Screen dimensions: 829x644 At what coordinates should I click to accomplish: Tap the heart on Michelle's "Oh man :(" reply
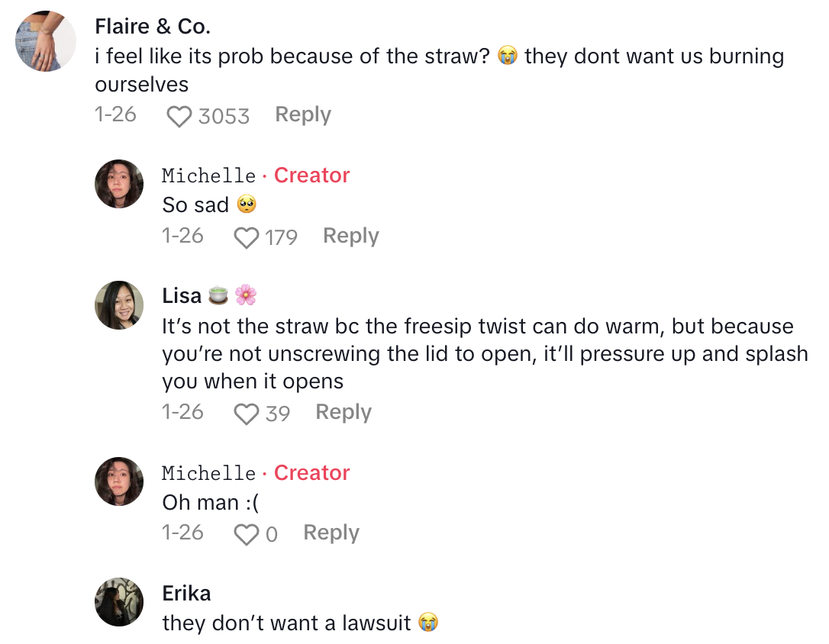(x=246, y=534)
